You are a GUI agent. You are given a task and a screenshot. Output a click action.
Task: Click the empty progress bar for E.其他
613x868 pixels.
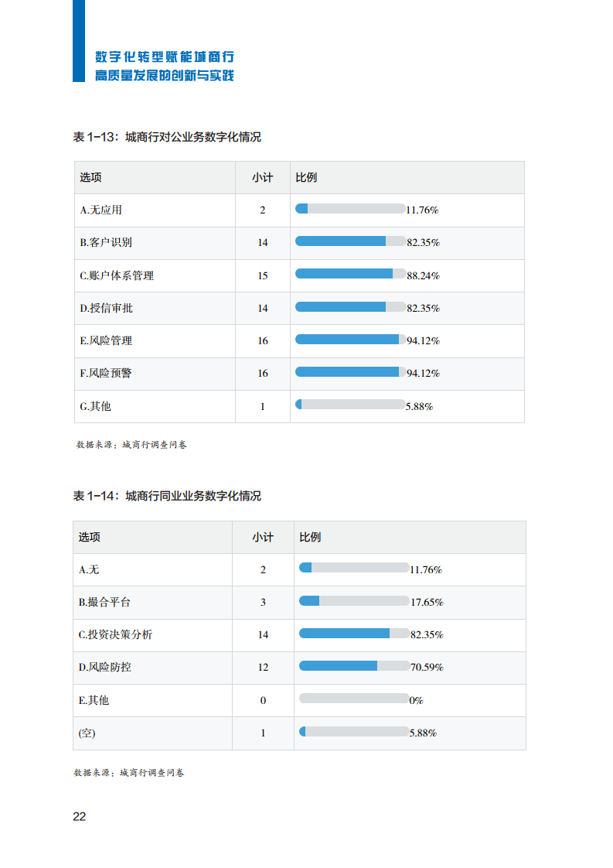[x=354, y=698]
